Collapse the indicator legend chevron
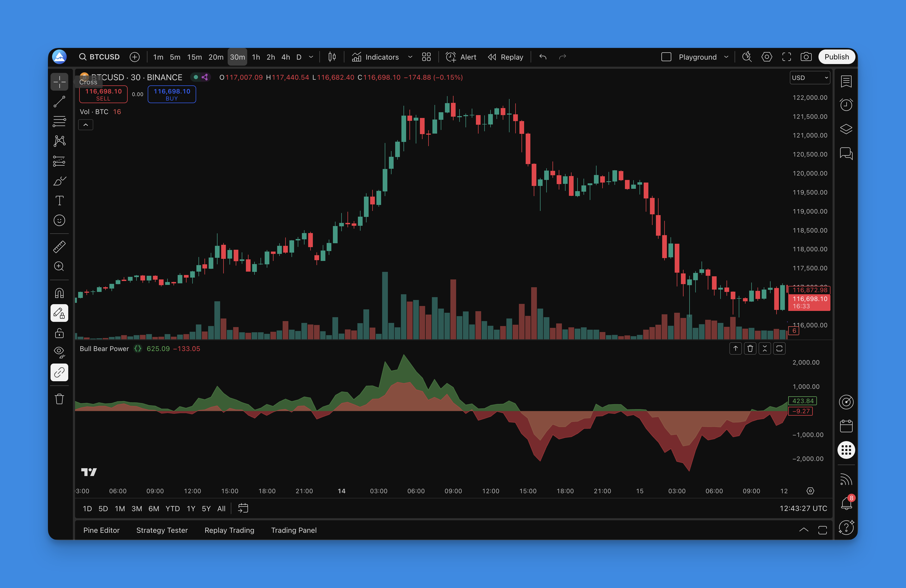Screen dimensions: 906x588 click(86, 125)
